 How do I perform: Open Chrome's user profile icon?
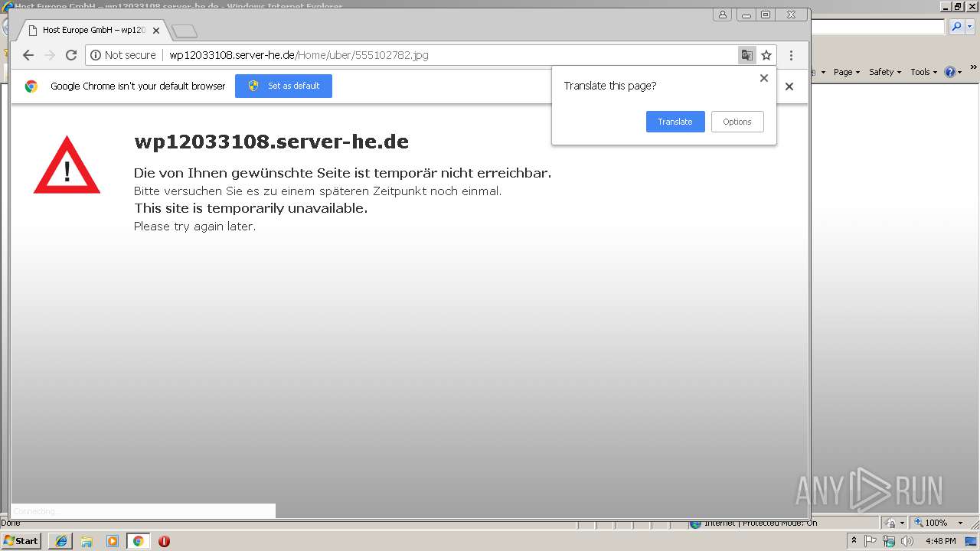[722, 15]
